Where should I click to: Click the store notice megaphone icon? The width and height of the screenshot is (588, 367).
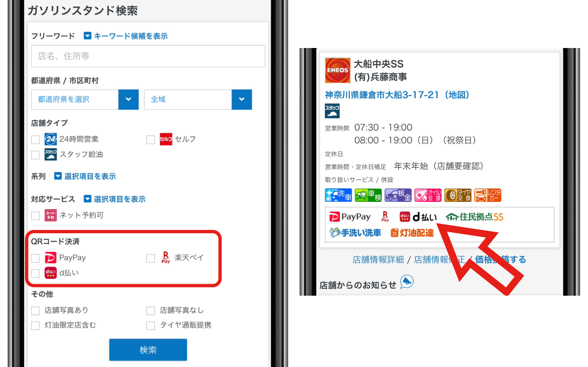407,282
